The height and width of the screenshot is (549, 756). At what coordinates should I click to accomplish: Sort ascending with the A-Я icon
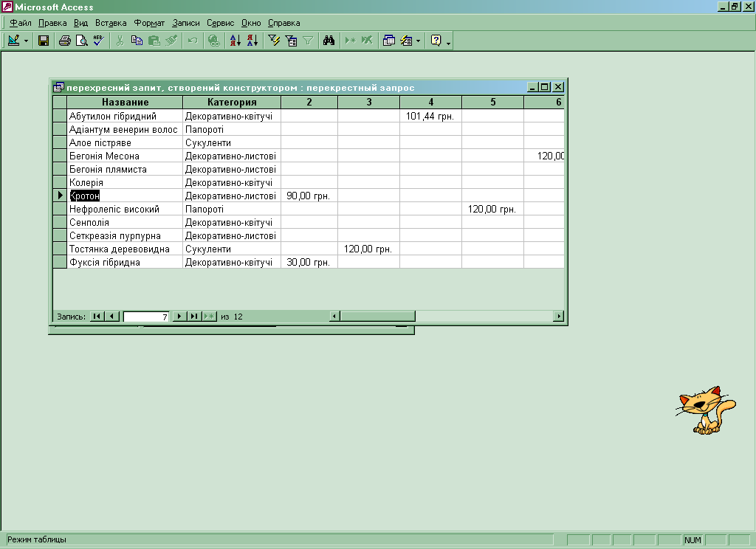coord(236,41)
